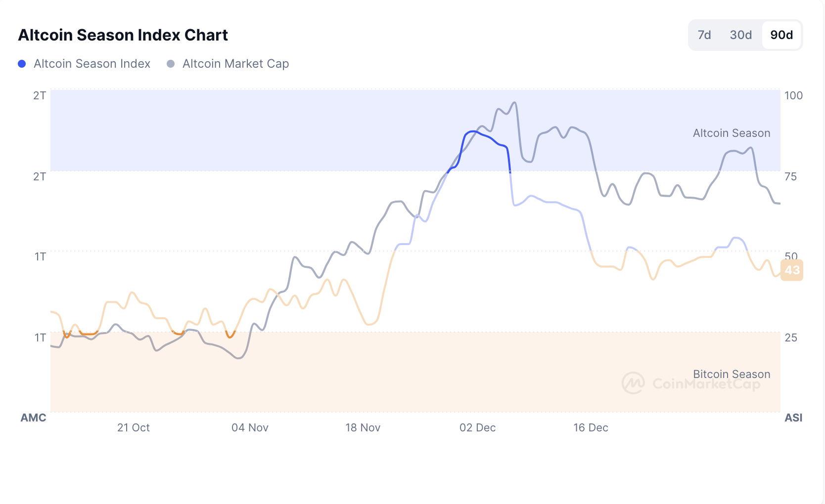
Task: Toggle the Altcoin Market Cap series label
Action: coord(235,64)
